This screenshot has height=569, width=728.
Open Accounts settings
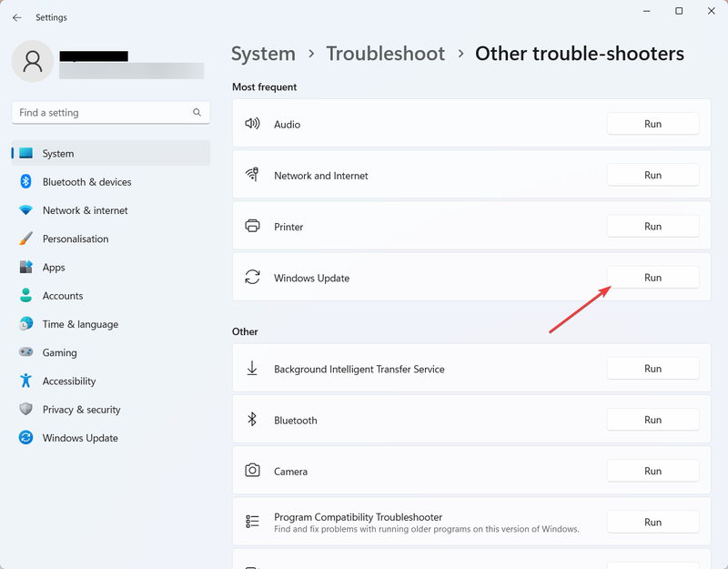point(111,295)
